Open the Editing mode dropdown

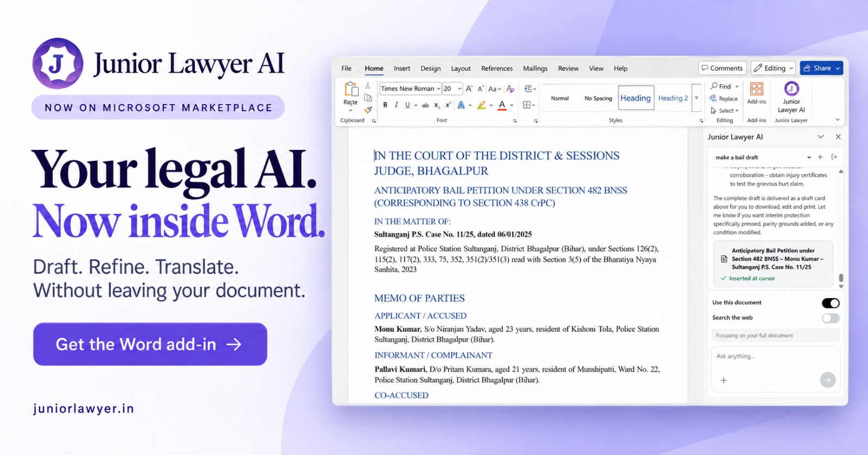coord(774,68)
